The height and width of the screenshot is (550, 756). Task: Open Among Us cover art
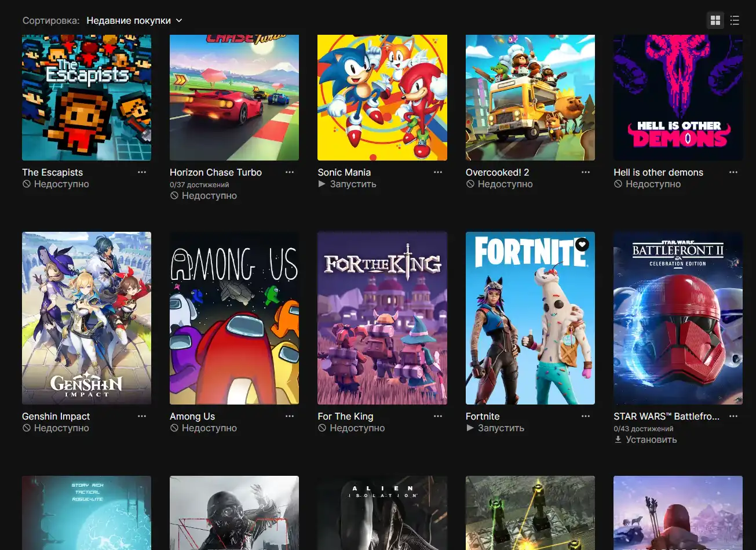coord(234,318)
